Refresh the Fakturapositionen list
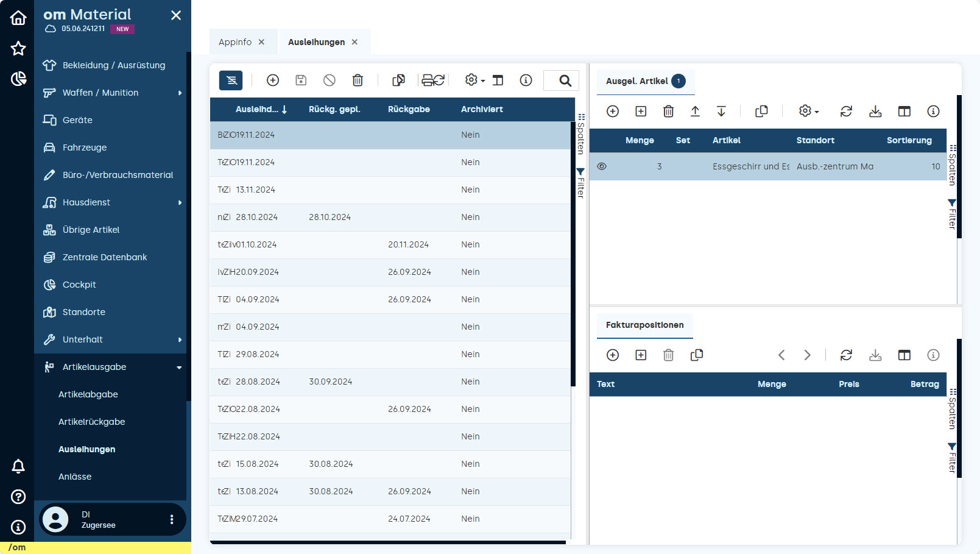This screenshot has height=554, width=980. (846, 355)
